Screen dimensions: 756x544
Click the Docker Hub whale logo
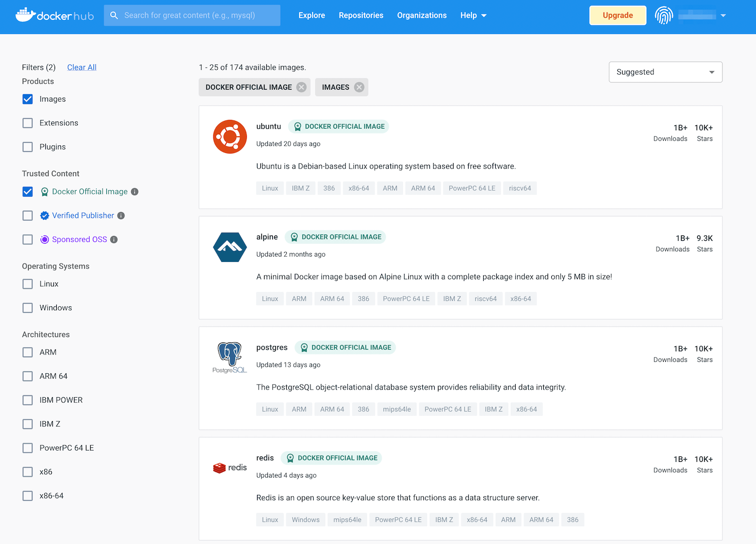(x=25, y=14)
